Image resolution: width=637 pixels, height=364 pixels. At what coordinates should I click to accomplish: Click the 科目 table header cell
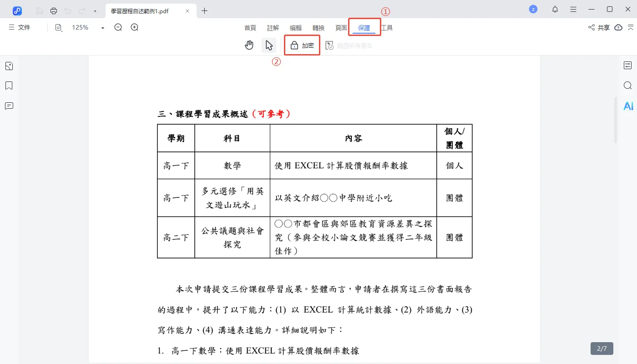[232, 138]
